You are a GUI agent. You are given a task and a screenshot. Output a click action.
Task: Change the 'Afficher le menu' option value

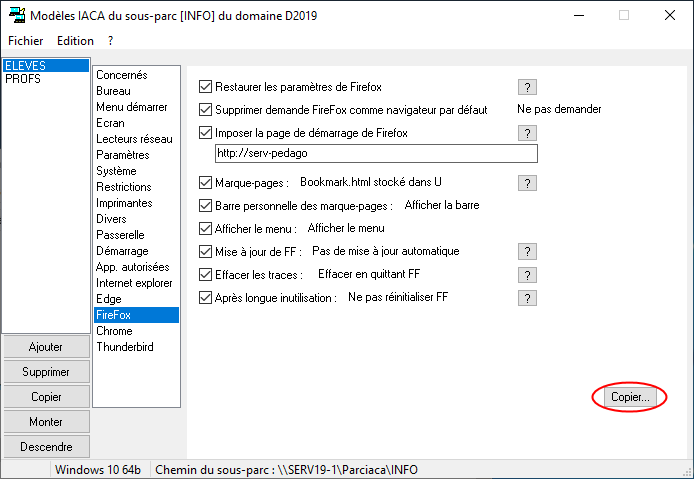(346, 228)
